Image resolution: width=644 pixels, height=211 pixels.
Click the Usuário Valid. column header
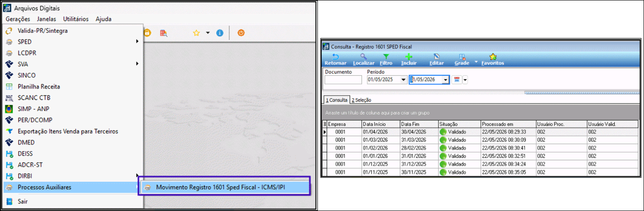point(613,125)
